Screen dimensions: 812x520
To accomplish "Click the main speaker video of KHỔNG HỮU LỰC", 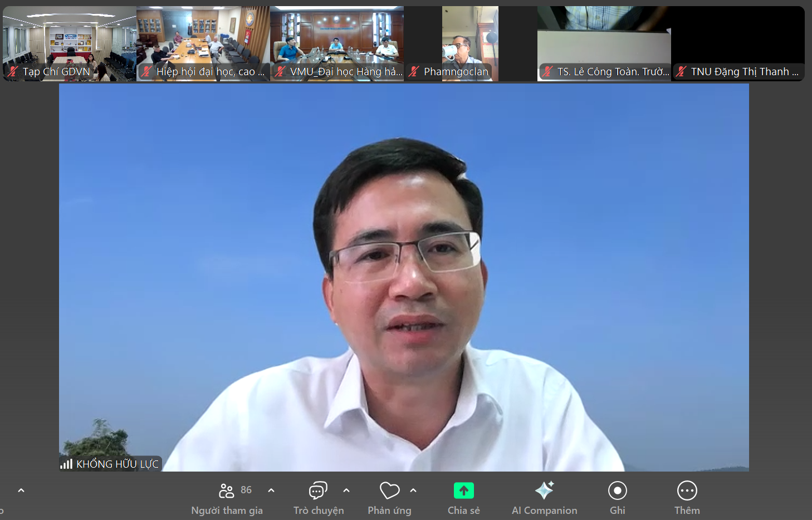I will click(404, 277).
